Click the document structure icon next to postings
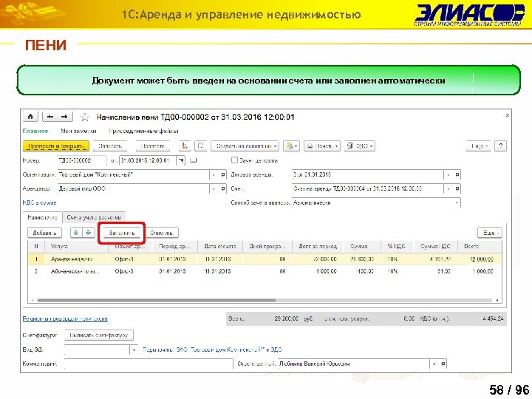This screenshot has width=532, height=399. point(200,146)
